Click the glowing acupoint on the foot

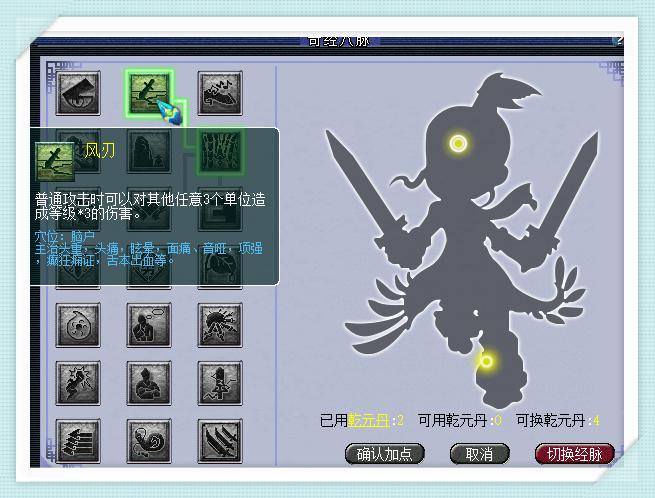(486, 361)
